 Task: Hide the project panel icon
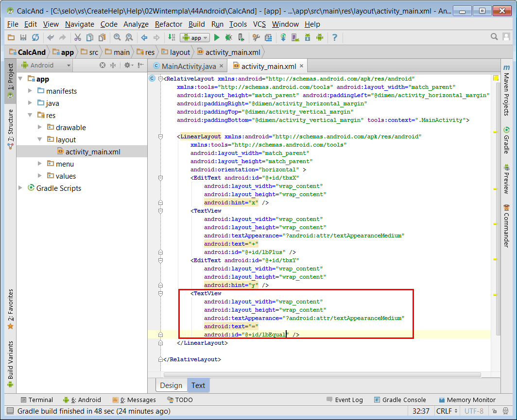coord(141,65)
